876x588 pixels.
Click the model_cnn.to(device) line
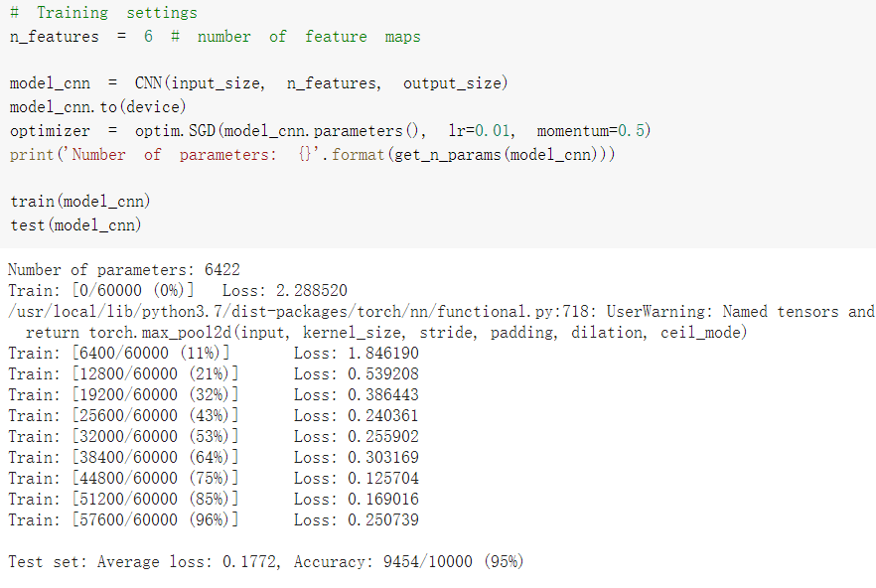click(97, 107)
